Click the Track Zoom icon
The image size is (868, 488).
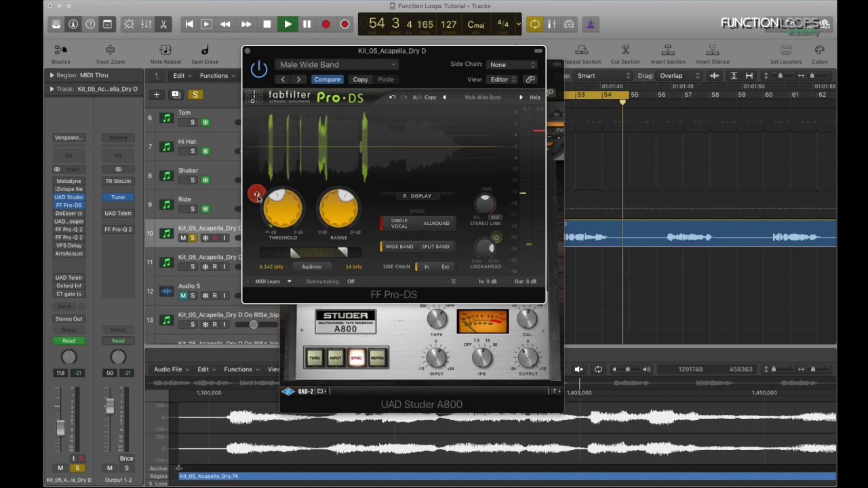[110, 54]
